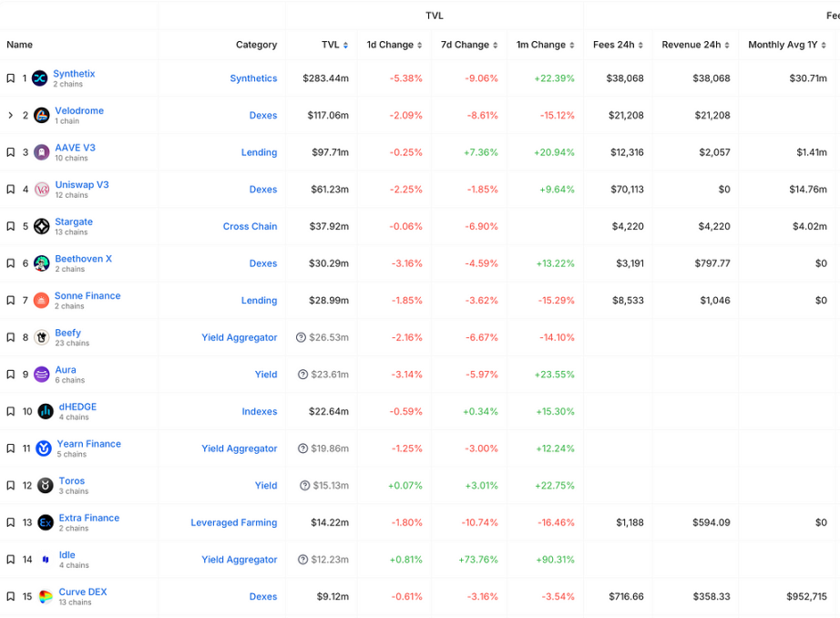840x618 pixels.
Task: Sort by 7d Change column
Action: tap(469, 45)
